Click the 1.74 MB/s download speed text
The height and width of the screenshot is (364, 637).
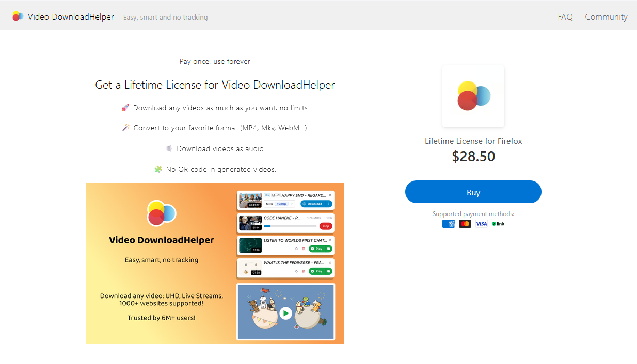[314, 218]
